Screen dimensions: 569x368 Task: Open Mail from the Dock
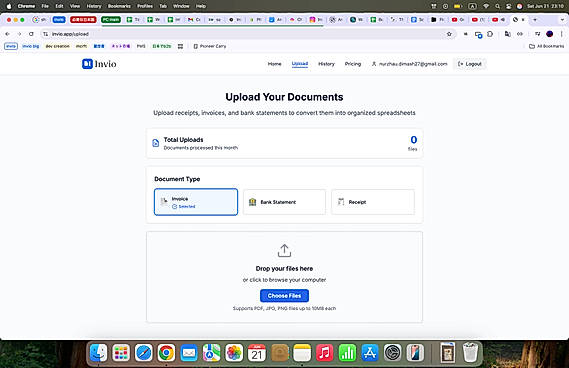click(x=189, y=352)
